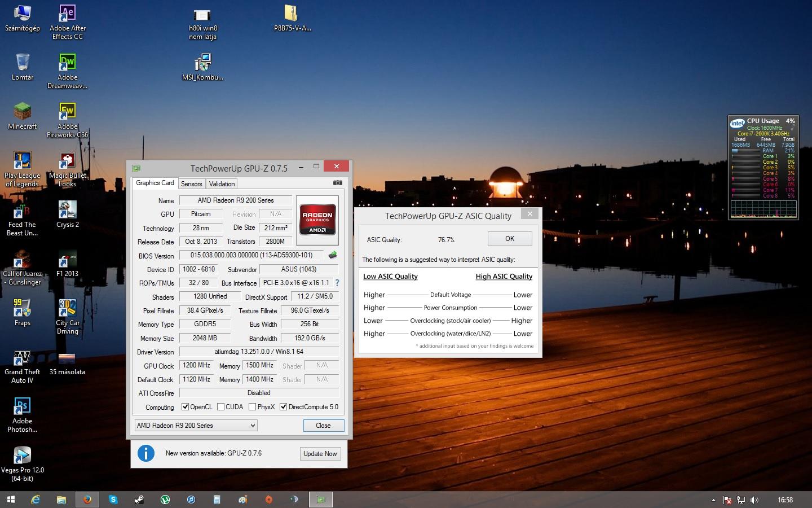Viewport: 812px width, 508px height.
Task: Select the Magic Bullet Looks shortcut
Action: point(67,169)
